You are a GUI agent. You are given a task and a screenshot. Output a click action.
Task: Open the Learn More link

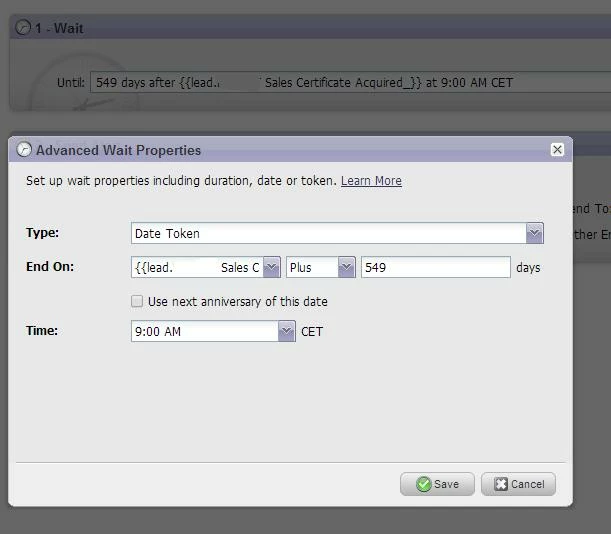pos(371,181)
